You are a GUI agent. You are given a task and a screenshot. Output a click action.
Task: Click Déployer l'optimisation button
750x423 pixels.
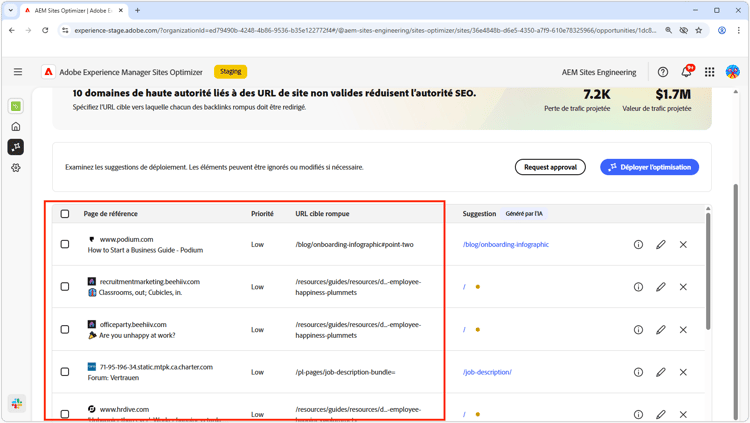pyautogui.click(x=650, y=167)
